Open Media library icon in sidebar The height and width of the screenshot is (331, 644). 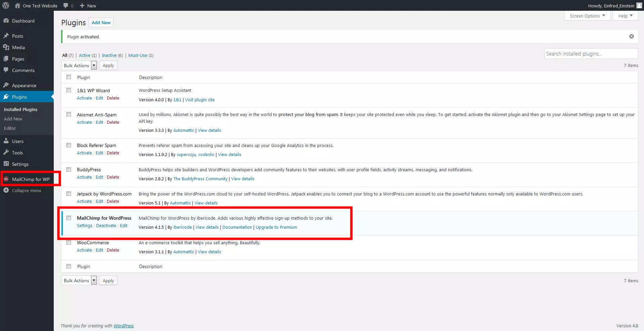point(6,47)
